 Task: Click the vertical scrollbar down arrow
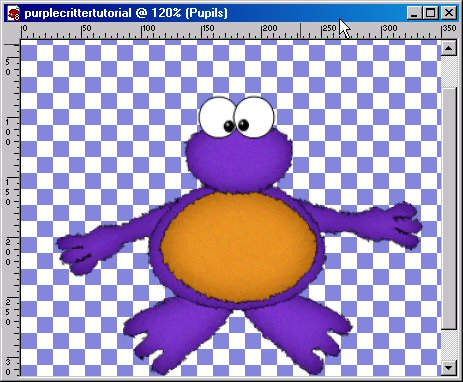coord(449,368)
